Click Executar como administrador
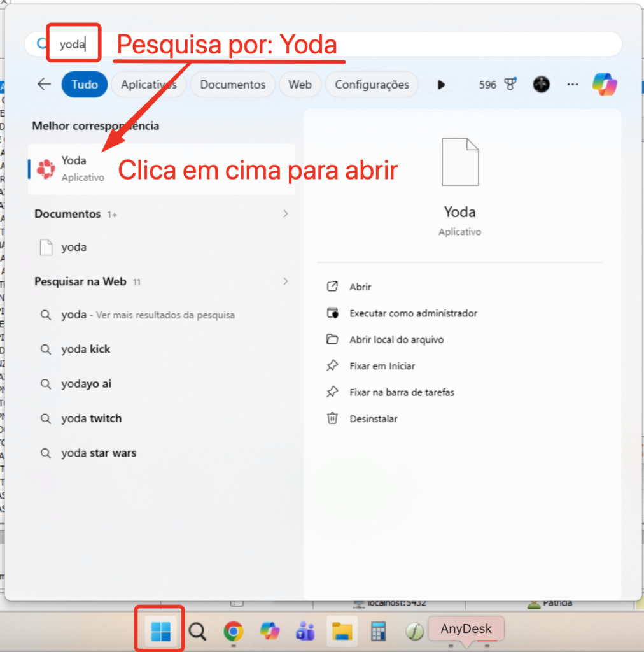The width and height of the screenshot is (644, 652). pos(413,313)
